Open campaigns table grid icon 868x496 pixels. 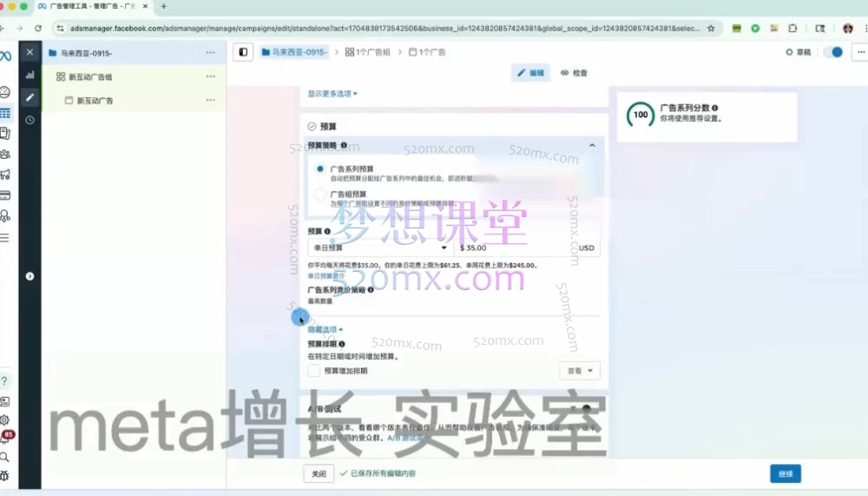(5, 113)
